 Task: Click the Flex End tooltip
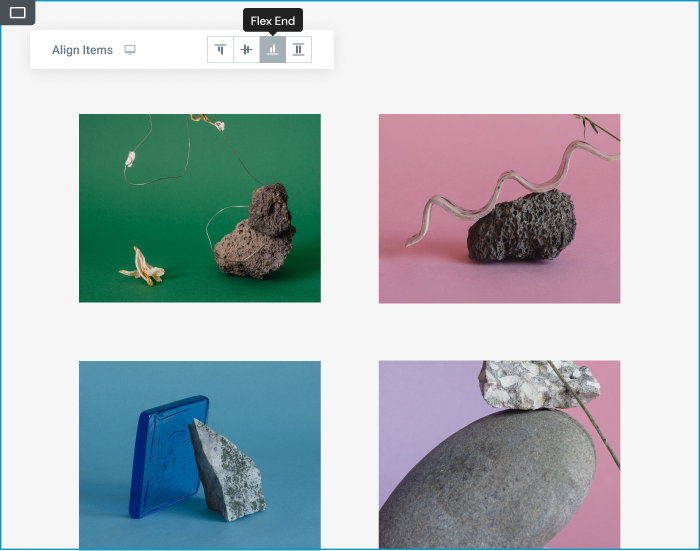(273, 20)
